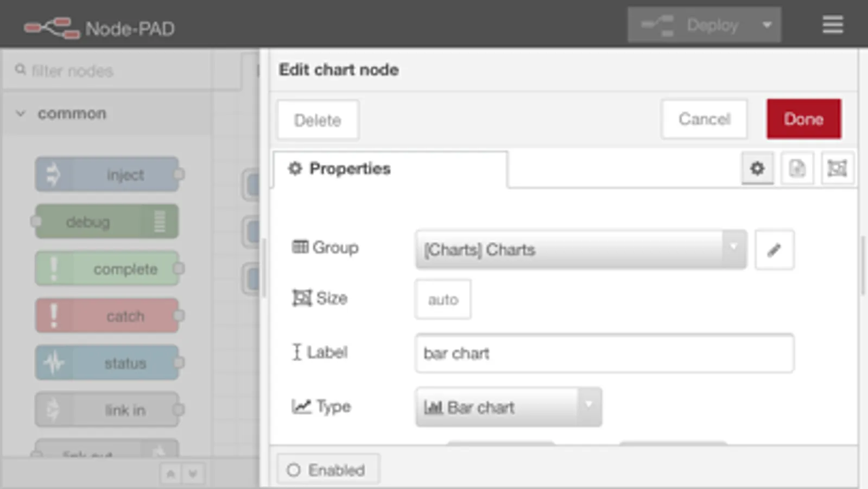Open the node description document icon

(797, 168)
